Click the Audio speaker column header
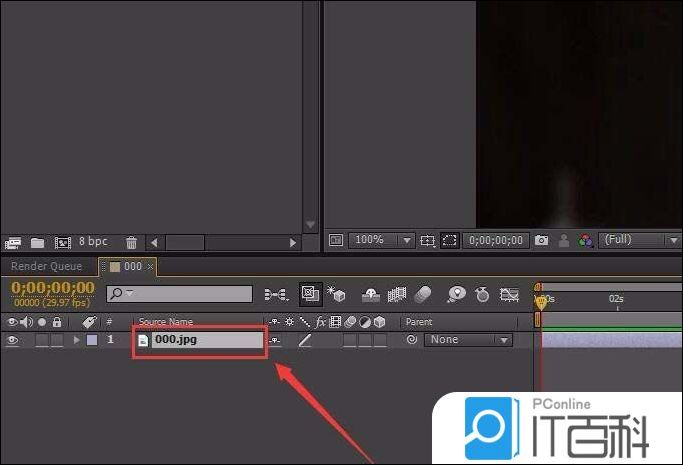The width and height of the screenshot is (683, 465). coord(26,322)
